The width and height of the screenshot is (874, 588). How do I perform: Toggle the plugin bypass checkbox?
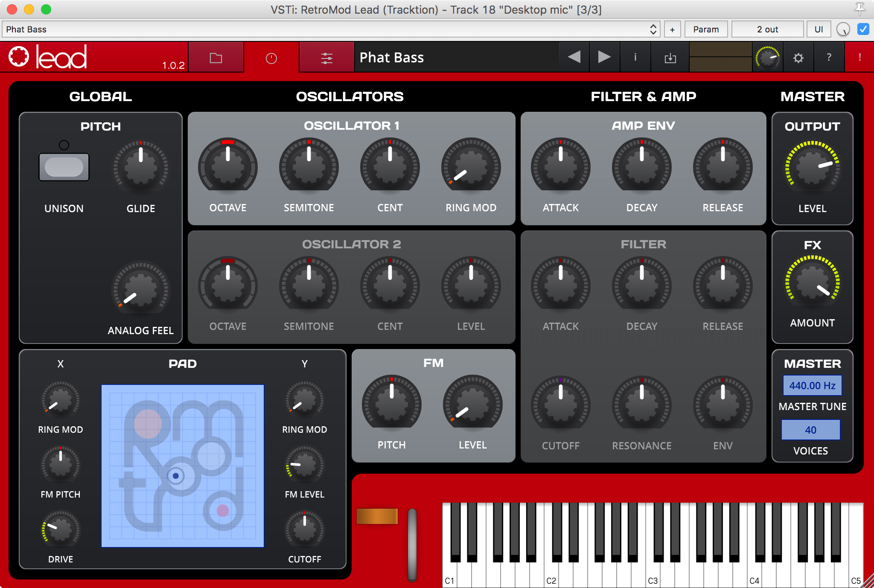pyautogui.click(x=863, y=29)
